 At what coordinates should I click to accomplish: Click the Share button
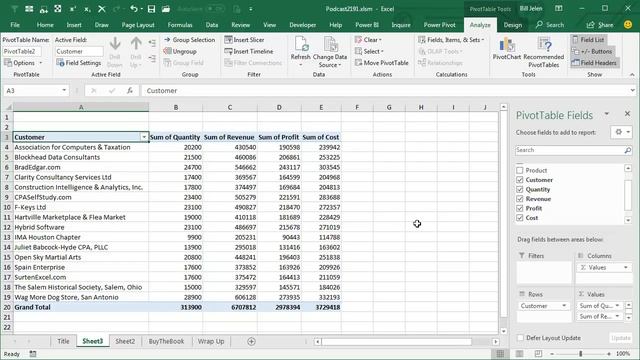pyautogui.click(x=600, y=25)
